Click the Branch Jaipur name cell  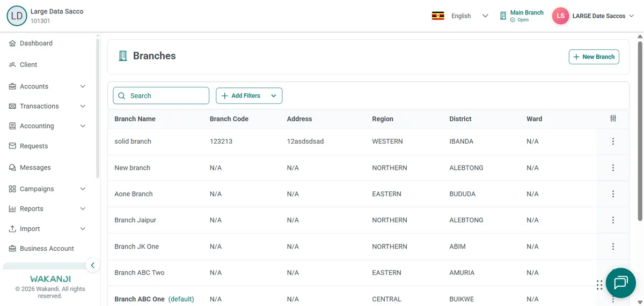coord(135,220)
